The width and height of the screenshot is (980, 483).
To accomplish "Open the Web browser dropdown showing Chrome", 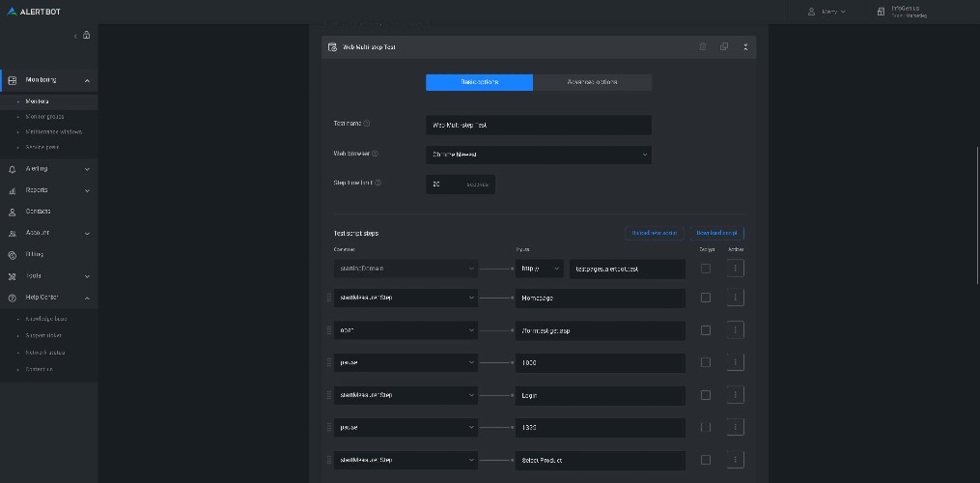I will point(538,154).
